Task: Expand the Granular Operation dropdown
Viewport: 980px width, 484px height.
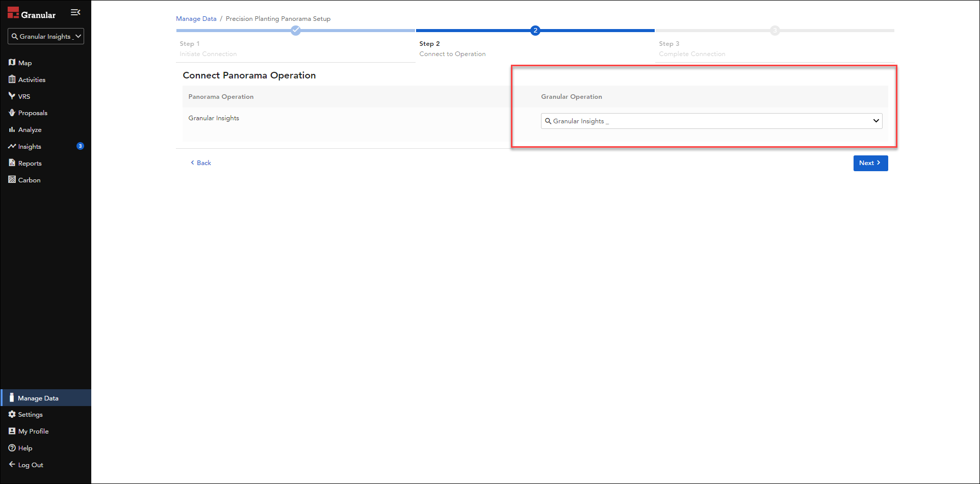Action: [x=711, y=121]
